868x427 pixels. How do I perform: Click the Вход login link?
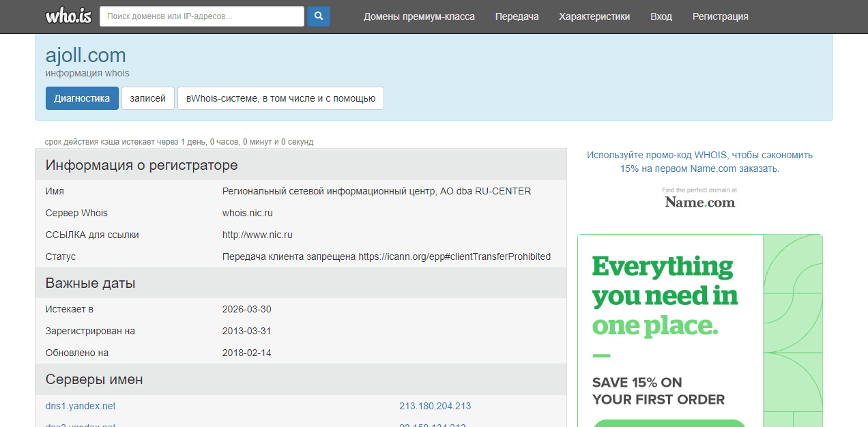coord(661,16)
